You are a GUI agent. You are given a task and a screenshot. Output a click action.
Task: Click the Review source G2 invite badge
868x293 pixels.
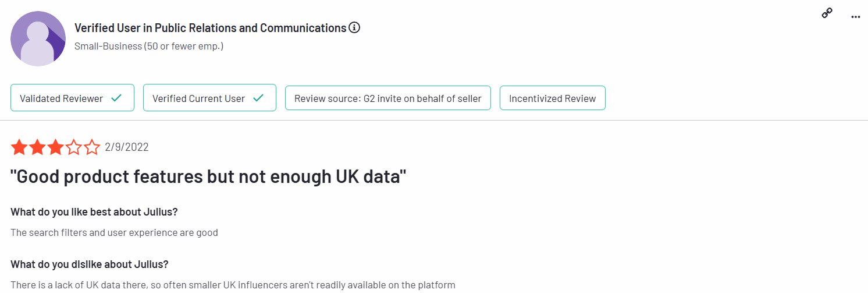coord(388,98)
